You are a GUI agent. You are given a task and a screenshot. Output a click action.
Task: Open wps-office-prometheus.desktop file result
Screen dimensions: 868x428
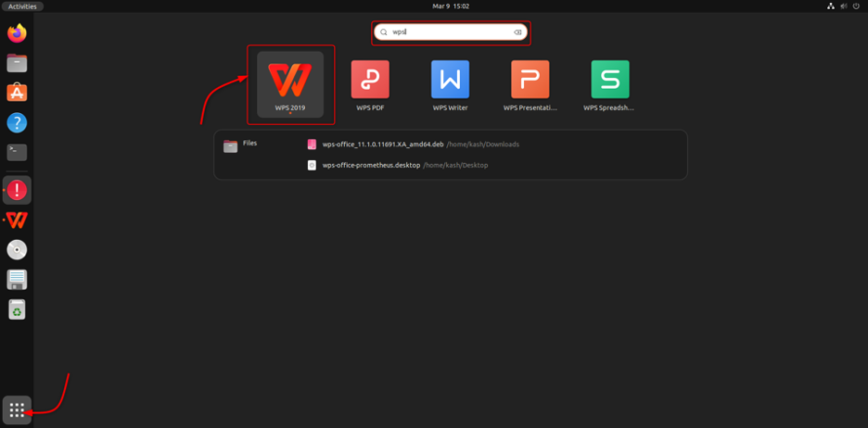tap(398, 165)
